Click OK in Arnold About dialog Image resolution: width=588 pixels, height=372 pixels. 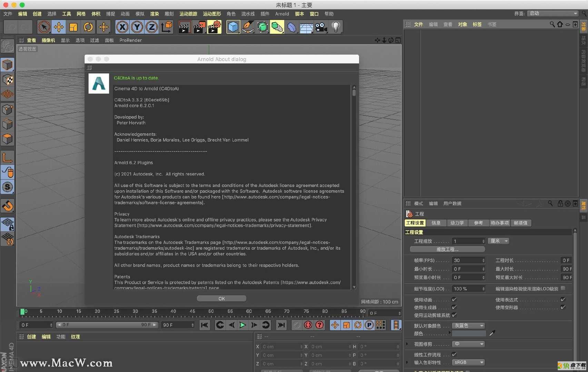click(221, 299)
